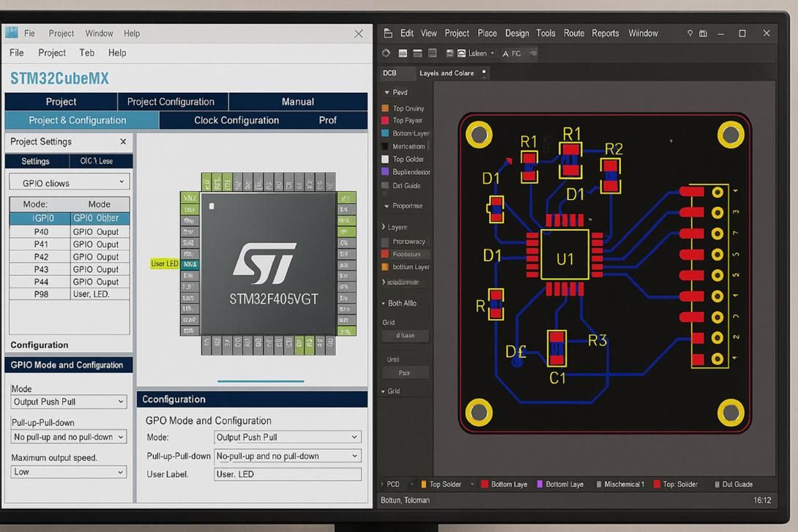798x532 pixels.
Task: Click the Top Fayar red layer swatch
Action: pos(385,121)
